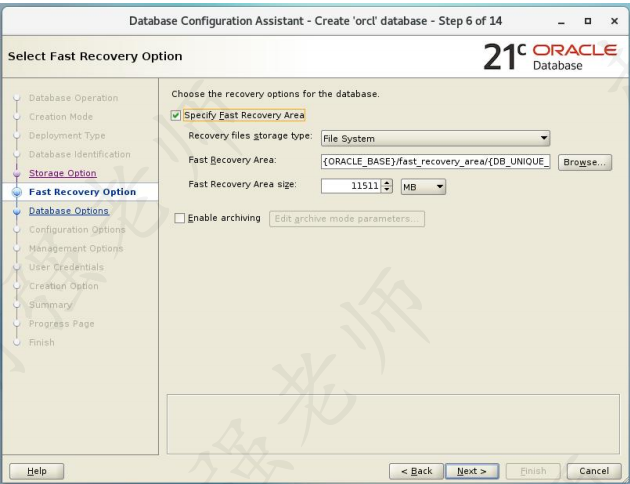
Task: Maximize the Database Configuration Assistant window
Action: point(588,21)
